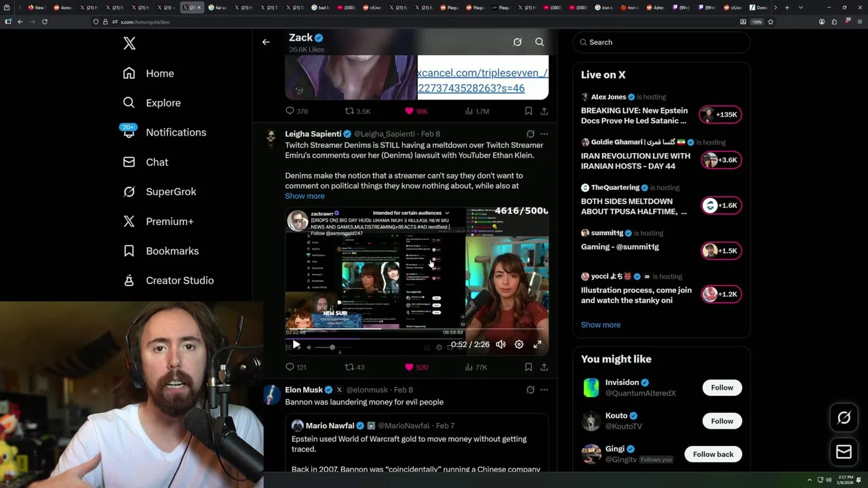Image resolution: width=868 pixels, height=488 pixels.
Task: Open the Grok icon on Elon Musk's post
Action: coord(530,390)
